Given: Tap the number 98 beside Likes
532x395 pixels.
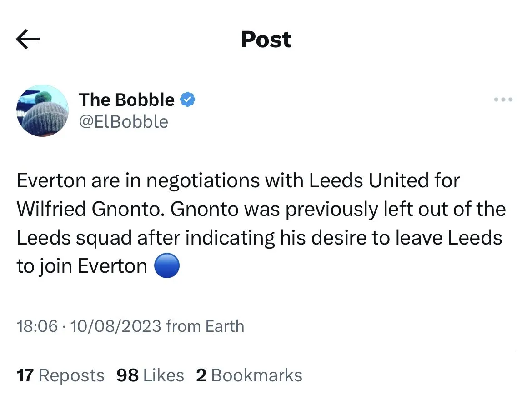Looking at the screenshot, I should click(x=127, y=375).
